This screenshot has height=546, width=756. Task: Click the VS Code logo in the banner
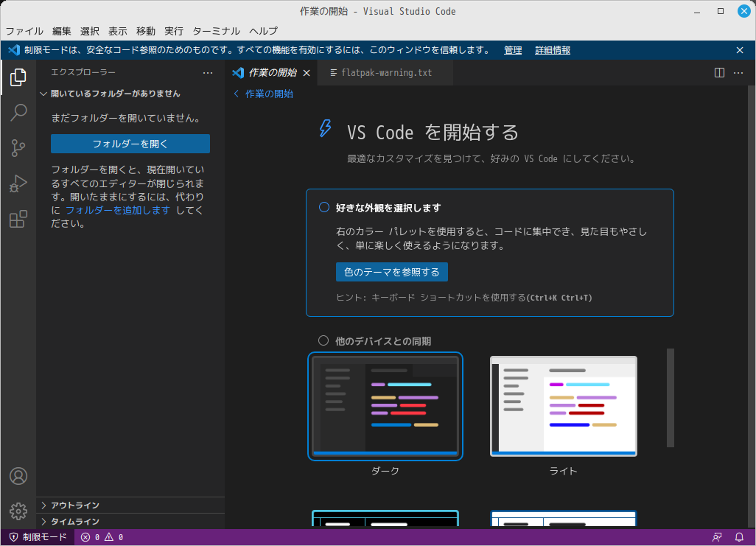coord(13,50)
